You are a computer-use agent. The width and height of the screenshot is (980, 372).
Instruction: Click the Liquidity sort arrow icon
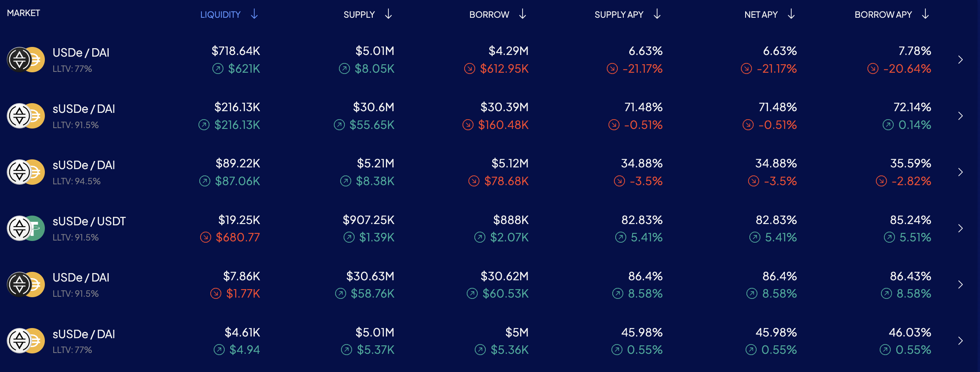pyautogui.click(x=254, y=14)
